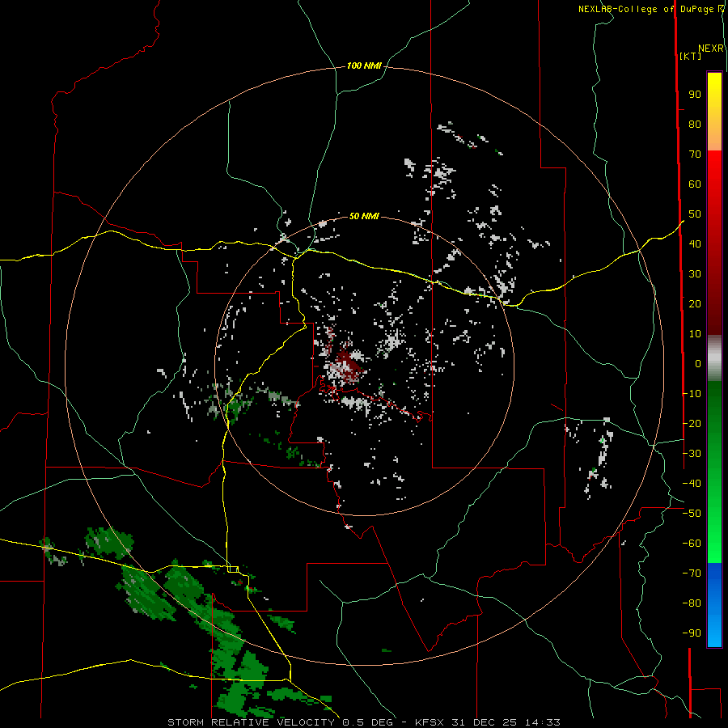Click the 70 knot scale label
728x728 pixels.
point(695,154)
